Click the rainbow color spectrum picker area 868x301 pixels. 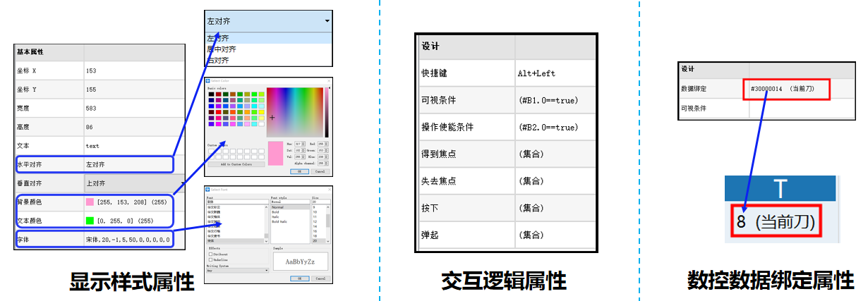coord(294,111)
